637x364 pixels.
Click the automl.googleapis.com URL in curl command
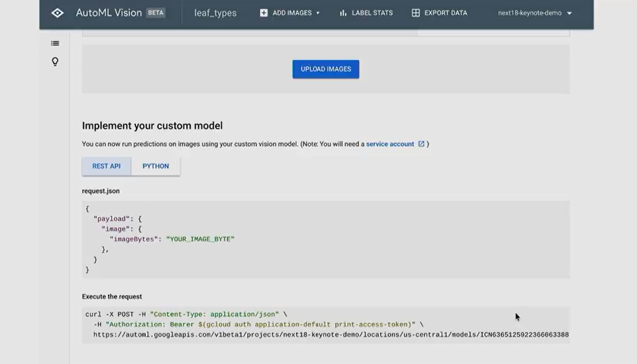point(331,334)
